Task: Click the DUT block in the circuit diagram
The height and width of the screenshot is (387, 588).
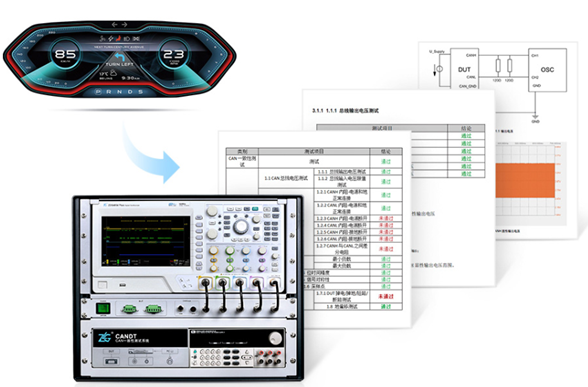Action: pos(464,69)
